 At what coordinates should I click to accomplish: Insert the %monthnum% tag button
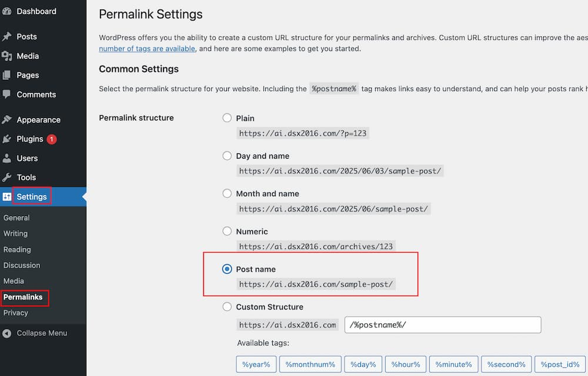pos(310,364)
